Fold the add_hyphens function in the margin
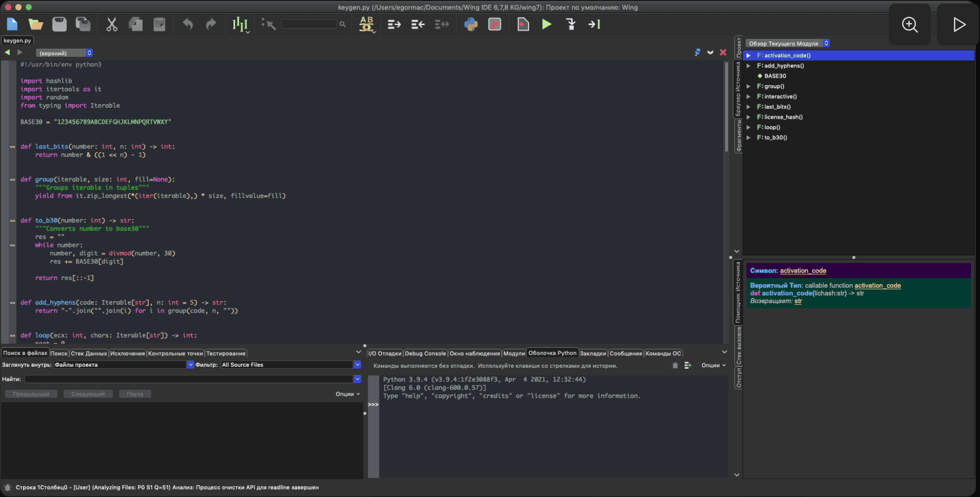Image resolution: width=980 pixels, height=497 pixels. point(13,303)
